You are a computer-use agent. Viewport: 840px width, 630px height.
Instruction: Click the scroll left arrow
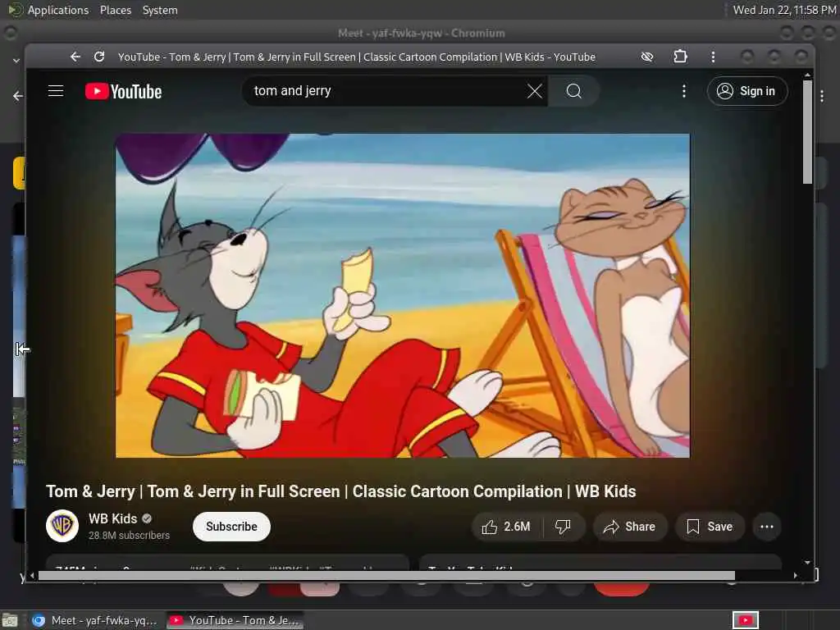pos(32,575)
